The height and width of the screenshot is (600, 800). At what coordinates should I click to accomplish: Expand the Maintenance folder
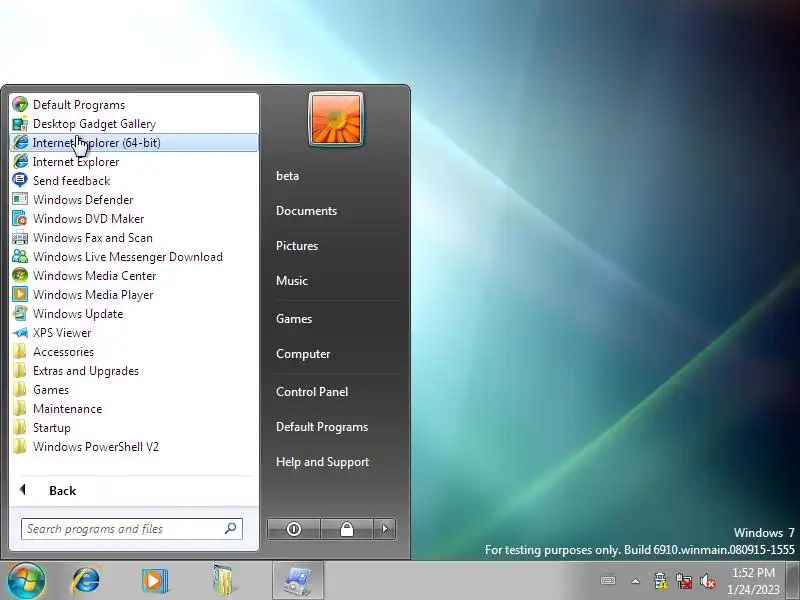click(134, 409)
